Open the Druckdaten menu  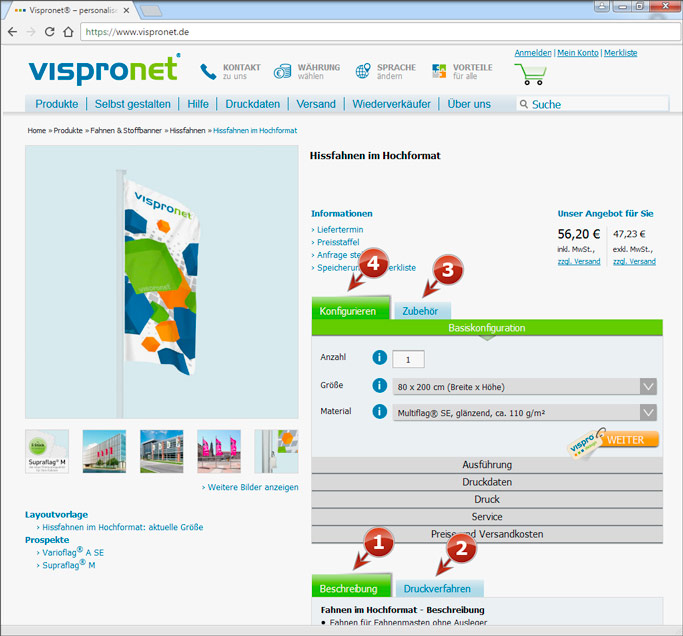(253, 104)
